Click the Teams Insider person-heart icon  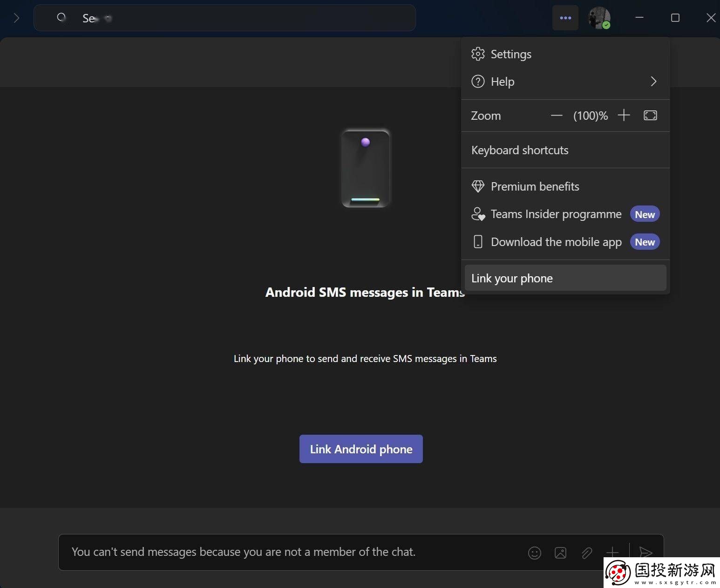click(x=478, y=214)
